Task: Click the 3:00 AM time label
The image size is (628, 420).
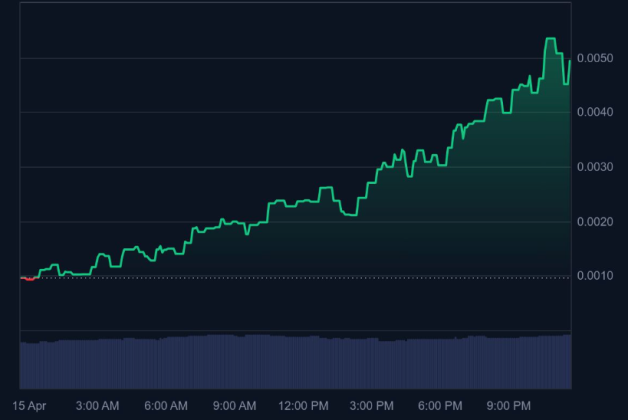Action: point(97,406)
